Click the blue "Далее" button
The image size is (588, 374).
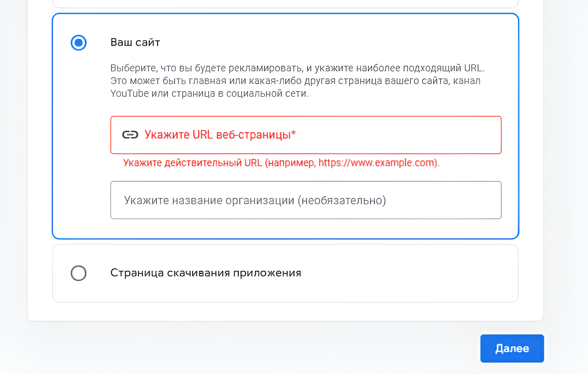click(512, 349)
